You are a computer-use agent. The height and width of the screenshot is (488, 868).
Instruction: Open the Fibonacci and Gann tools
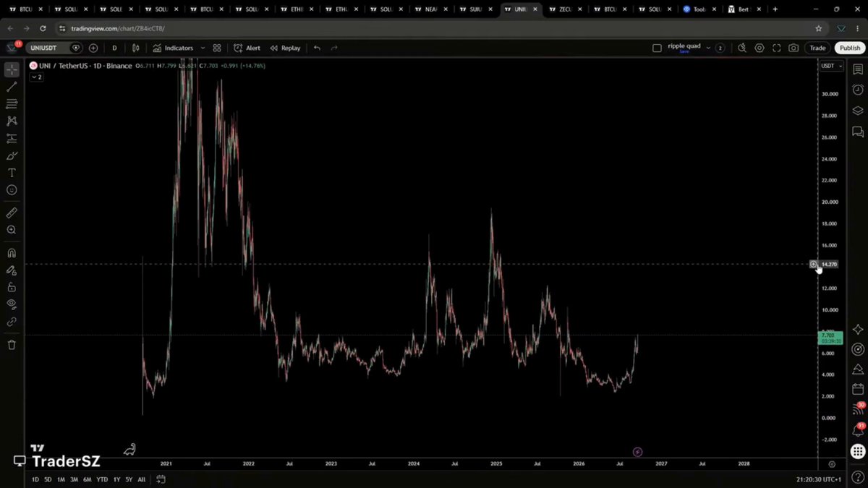(12, 104)
